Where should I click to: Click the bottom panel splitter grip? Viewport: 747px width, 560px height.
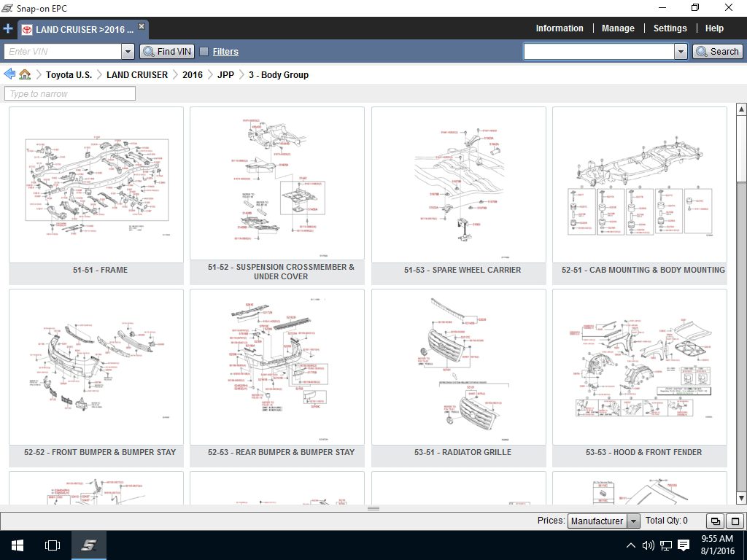(x=373, y=508)
